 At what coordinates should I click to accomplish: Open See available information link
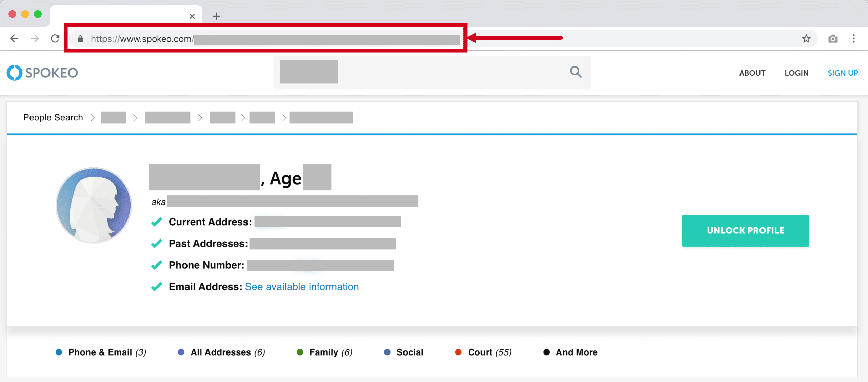tap(302, 287)
